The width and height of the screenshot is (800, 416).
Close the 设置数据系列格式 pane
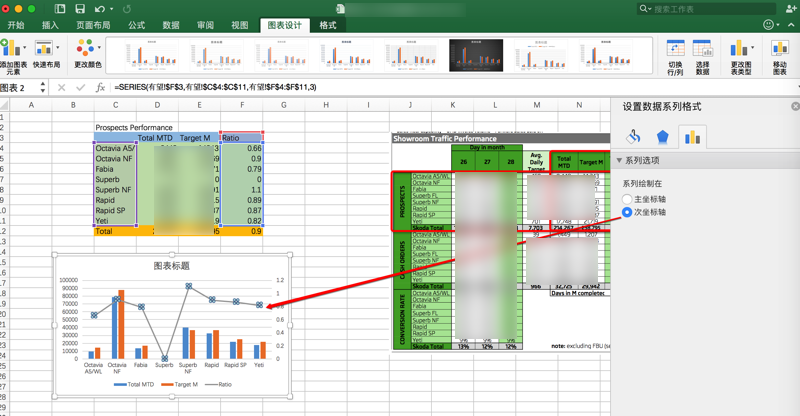[795, 106]
